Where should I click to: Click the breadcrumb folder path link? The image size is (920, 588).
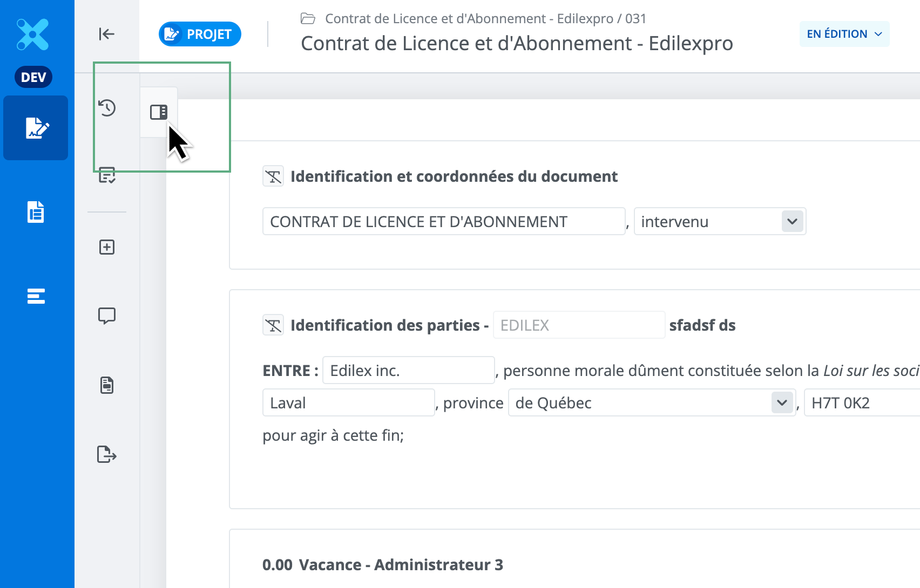pos(485,19)
